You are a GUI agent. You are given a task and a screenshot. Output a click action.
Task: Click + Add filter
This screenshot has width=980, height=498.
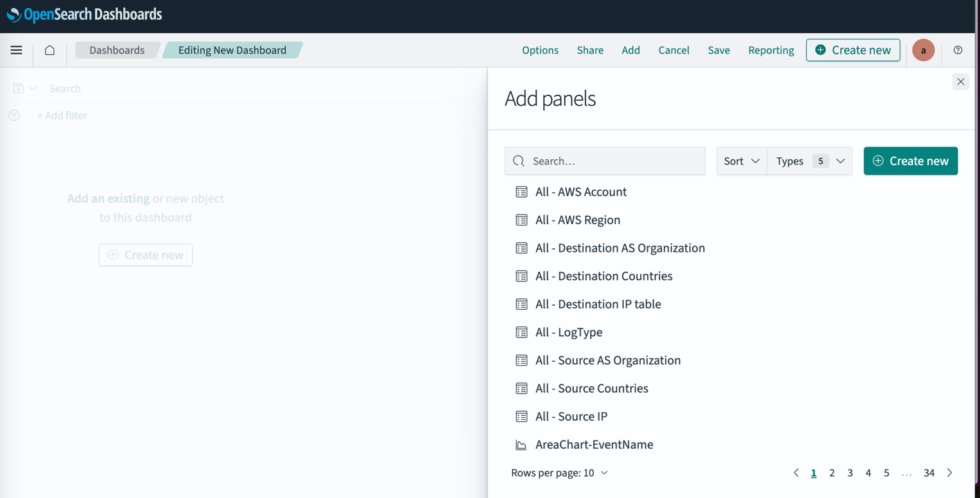point(62,116)
